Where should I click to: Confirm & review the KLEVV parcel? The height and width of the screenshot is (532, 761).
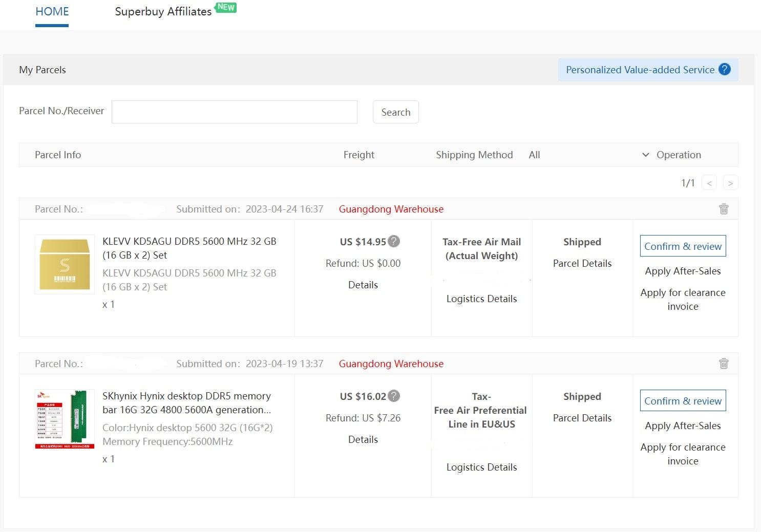(x=683, y=246)
